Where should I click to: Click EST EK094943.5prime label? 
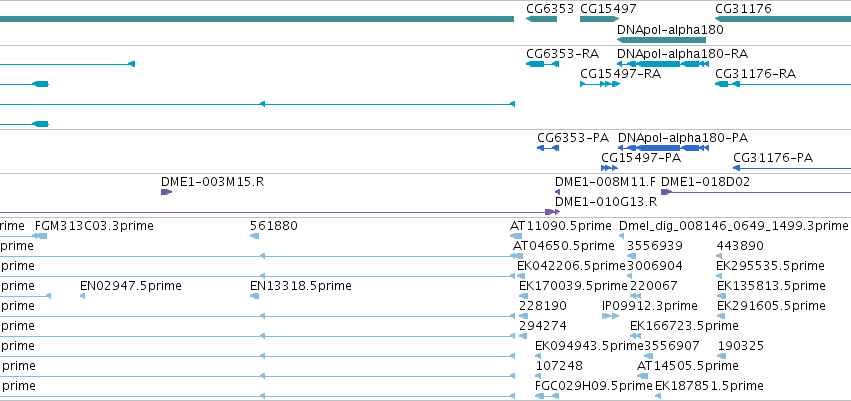[x=589, y=346]
